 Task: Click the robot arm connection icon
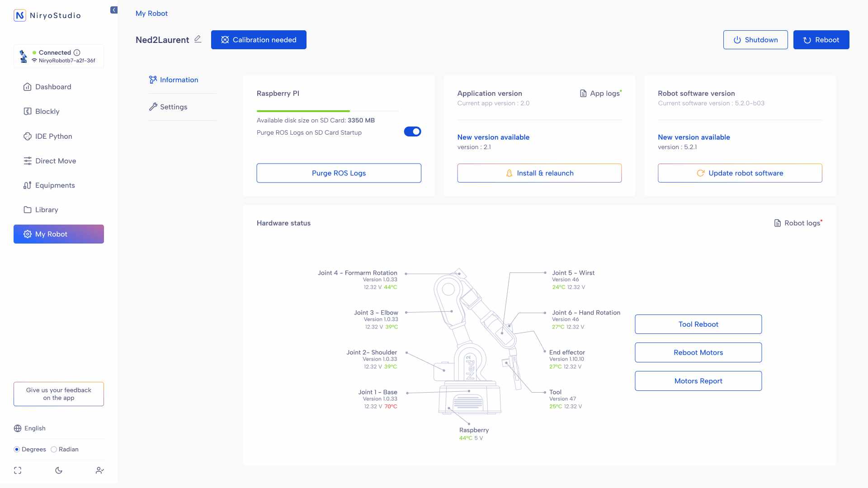coord(24,56)
